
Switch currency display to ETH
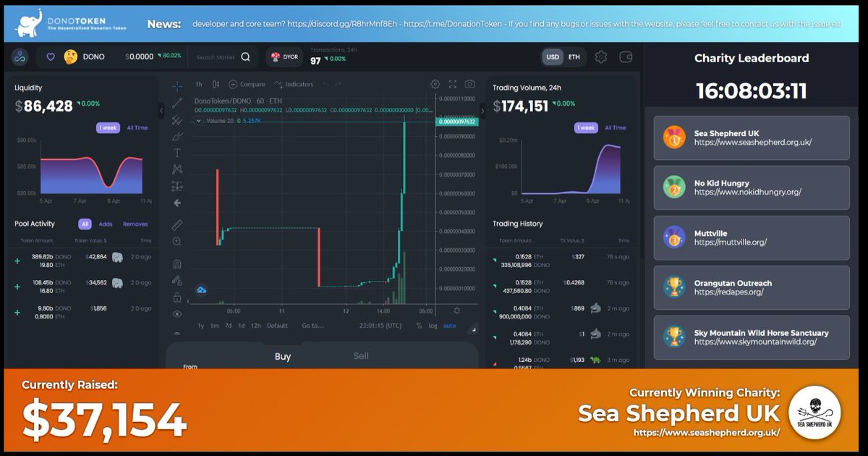pos(574,57)
